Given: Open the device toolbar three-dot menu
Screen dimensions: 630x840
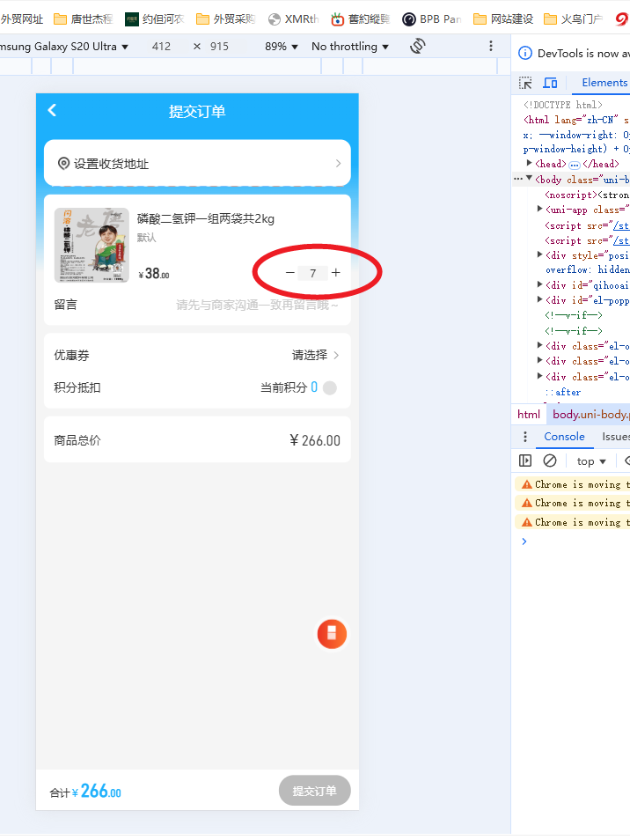Looking at the screenshot, I should click(x=491, y=46).
